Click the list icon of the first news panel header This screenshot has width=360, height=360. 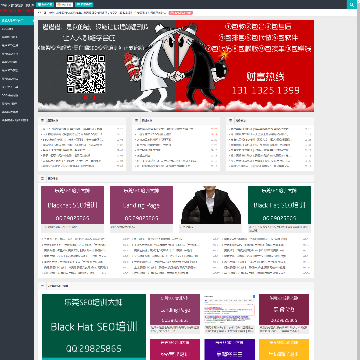pyautogui.click(x=42, y=120)
